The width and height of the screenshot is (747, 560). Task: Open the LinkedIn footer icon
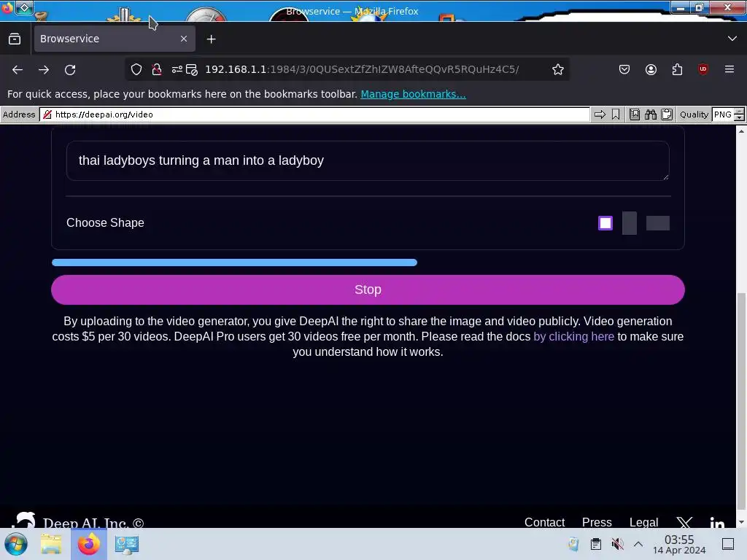[x=717, y=523]
